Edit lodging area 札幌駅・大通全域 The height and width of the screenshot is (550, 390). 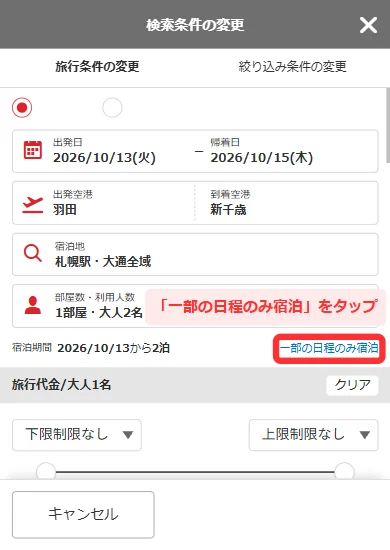(x=195, y=254)
